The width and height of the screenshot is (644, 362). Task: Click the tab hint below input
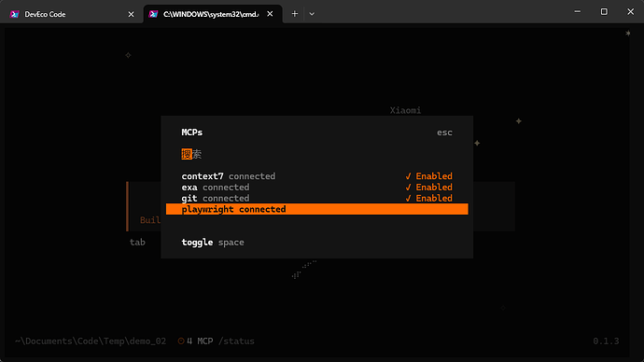(137, 243)
